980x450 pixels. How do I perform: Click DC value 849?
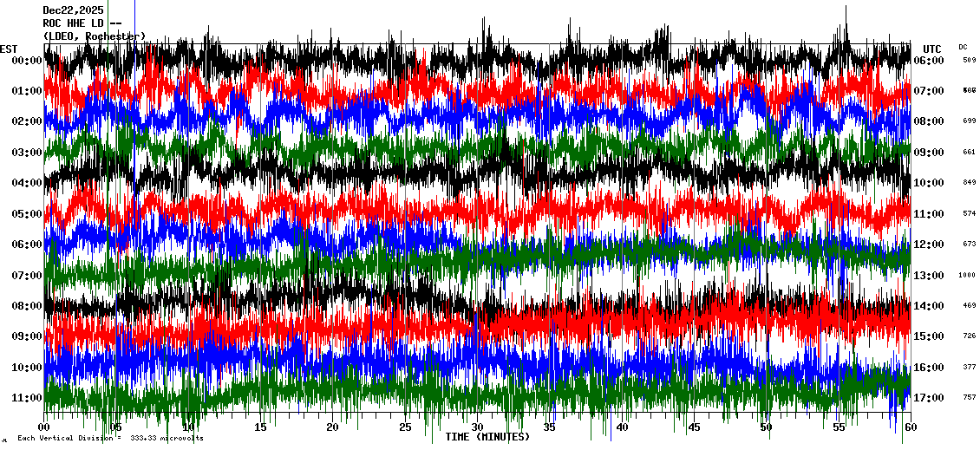[970, 182]
